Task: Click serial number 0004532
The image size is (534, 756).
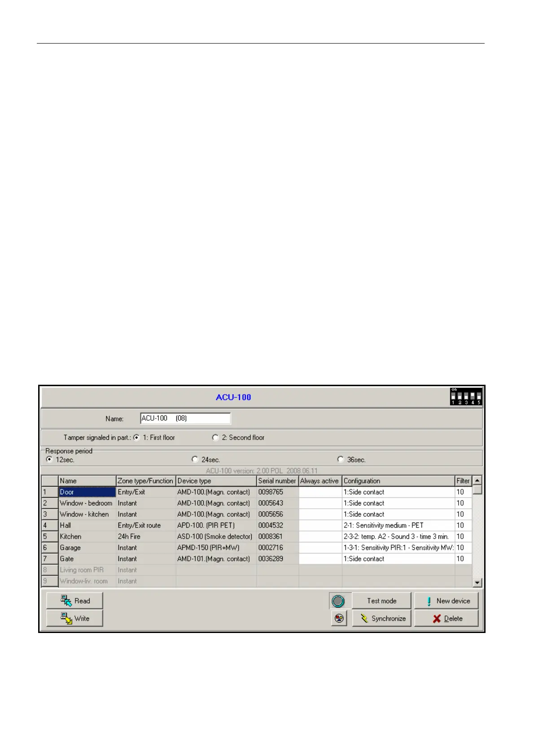Action: coord(278,525)
